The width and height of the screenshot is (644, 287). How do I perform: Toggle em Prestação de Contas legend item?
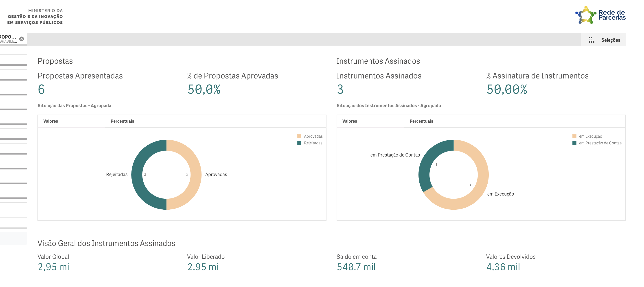pyautogui.click(x=597, y=143)
